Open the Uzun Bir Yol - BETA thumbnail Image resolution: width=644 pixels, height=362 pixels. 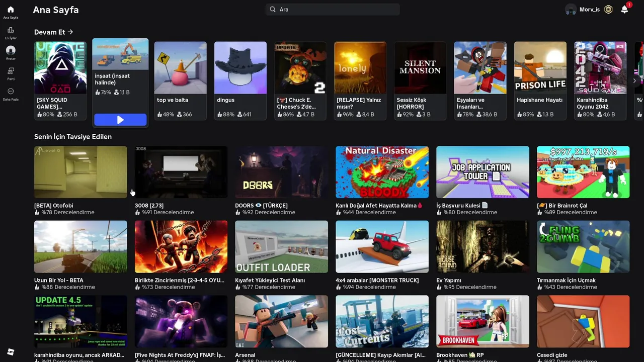pos(80,247)
